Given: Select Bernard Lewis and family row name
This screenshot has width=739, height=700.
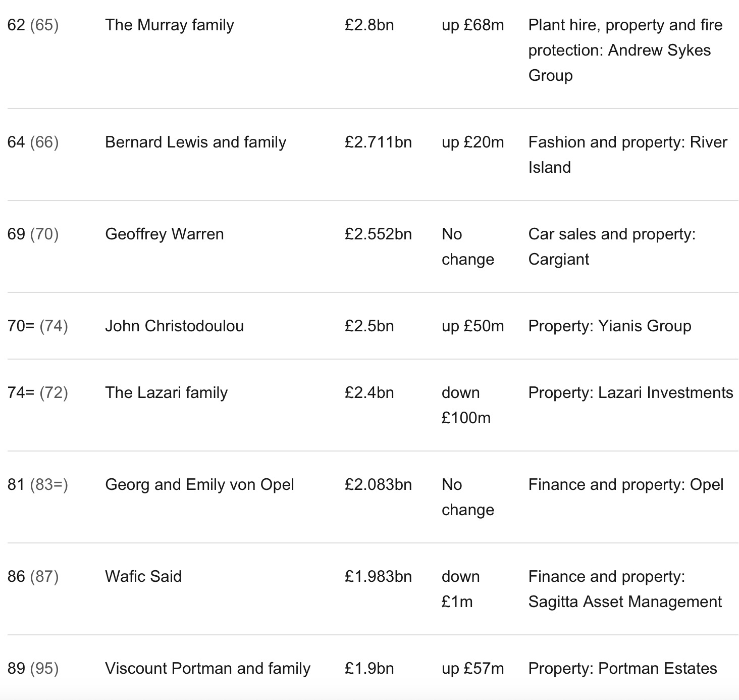Looking at the screenshot, I should tap(195, 142).
